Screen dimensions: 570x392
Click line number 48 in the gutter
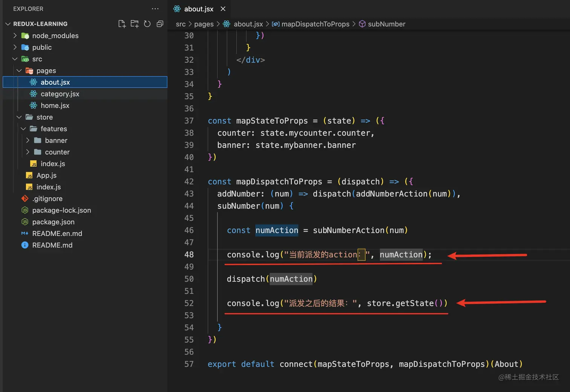189,255
